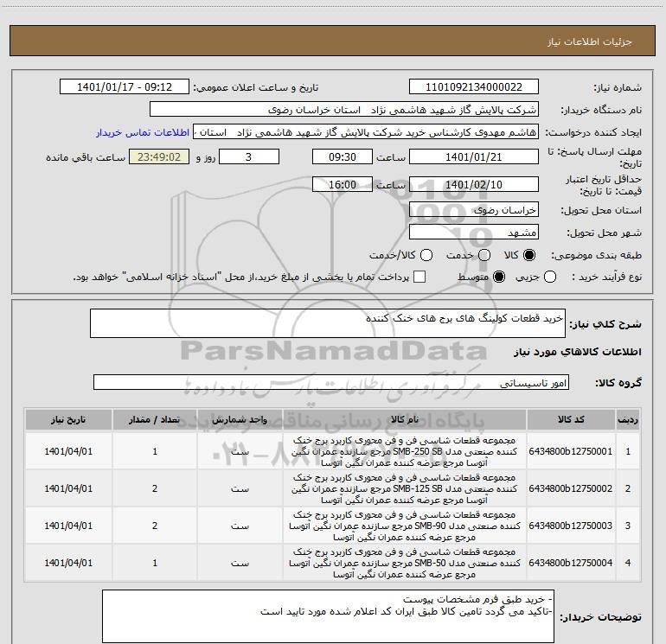Select item code 6434800b12750001
This screenshot has height=644, width=666.
pos(571,451)
